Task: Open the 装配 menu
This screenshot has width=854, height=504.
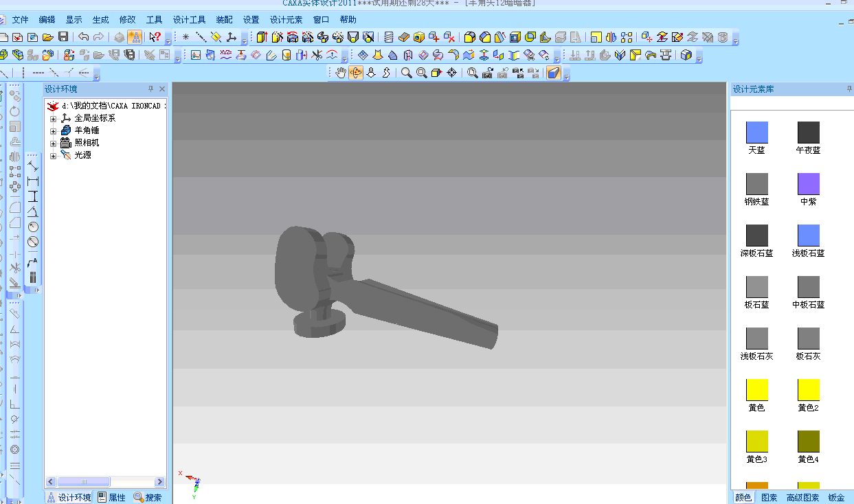Action: click(x=224, y=20)
